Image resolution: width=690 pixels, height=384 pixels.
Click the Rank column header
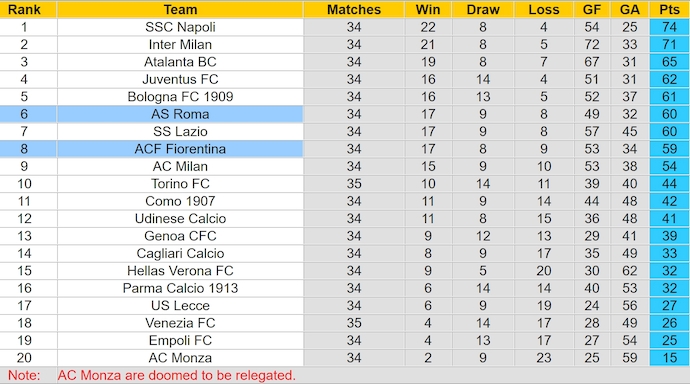24,9
